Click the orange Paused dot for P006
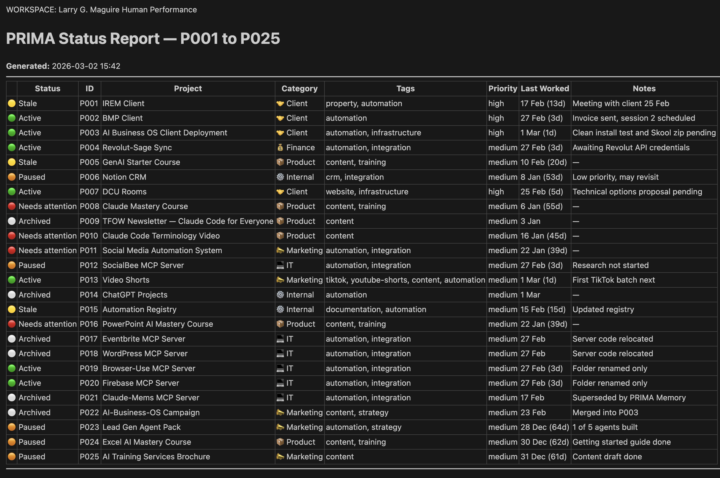 click(12, 177)
